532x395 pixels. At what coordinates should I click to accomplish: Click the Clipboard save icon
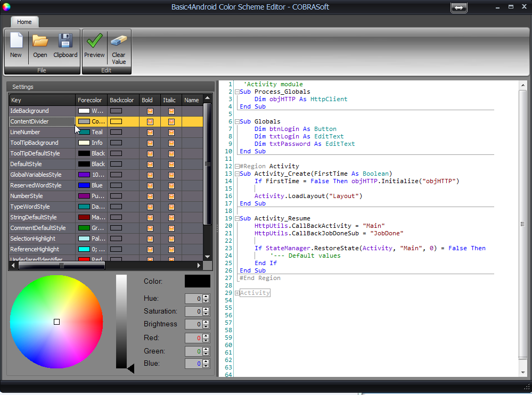[66, 41]
